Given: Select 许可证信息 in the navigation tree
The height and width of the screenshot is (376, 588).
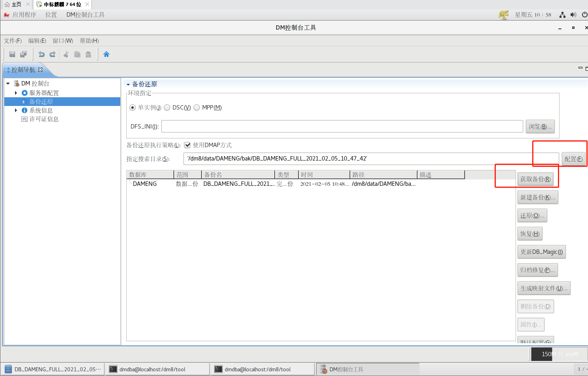Looking at the screenshot, I should tap(44, 119).
